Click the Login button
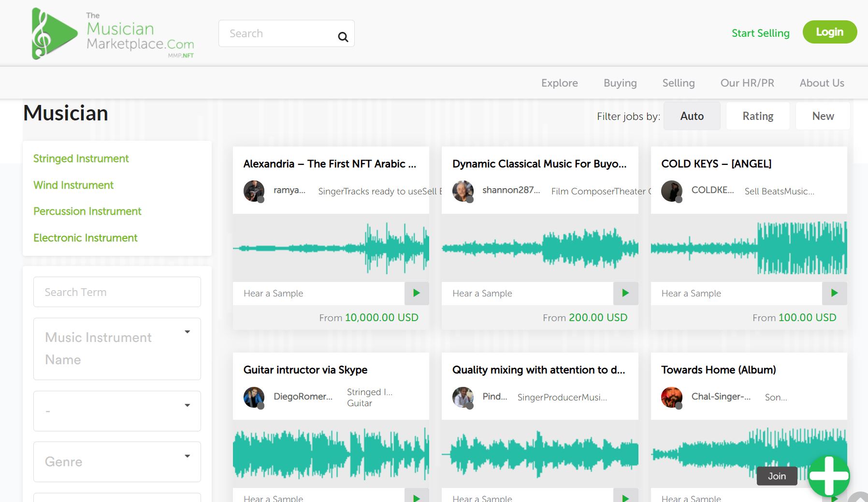 coord(829,32)
